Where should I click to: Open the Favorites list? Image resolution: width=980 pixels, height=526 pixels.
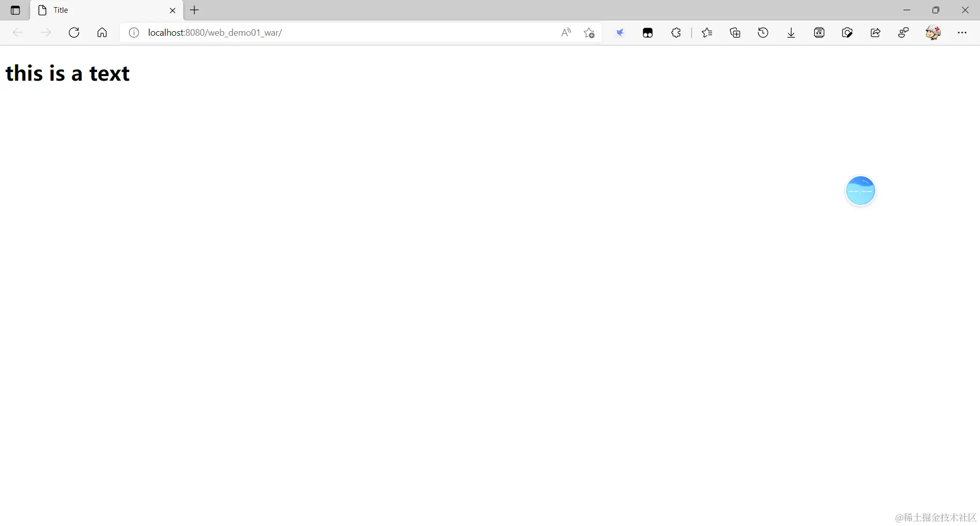(707, 33)
